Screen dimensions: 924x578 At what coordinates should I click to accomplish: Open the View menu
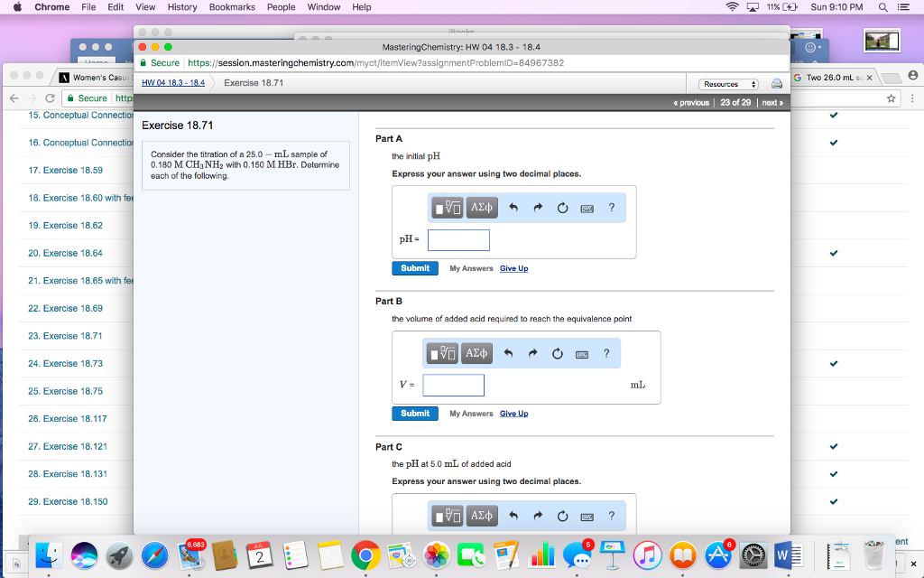(145, 7)
